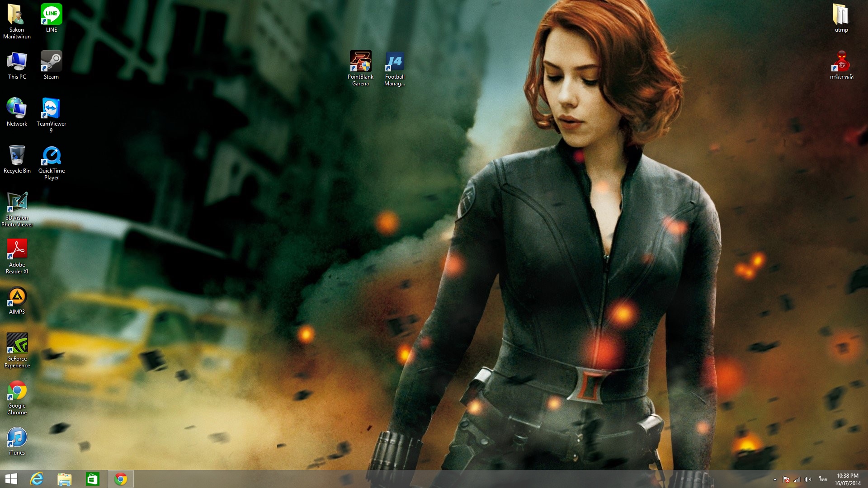Select the Recycle Bin icon

17,156
